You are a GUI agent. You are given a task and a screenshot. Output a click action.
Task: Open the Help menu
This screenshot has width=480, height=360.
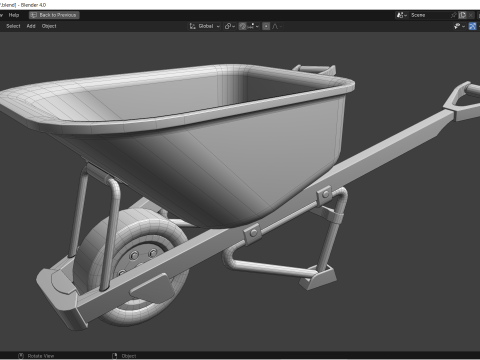coord(14,15)
